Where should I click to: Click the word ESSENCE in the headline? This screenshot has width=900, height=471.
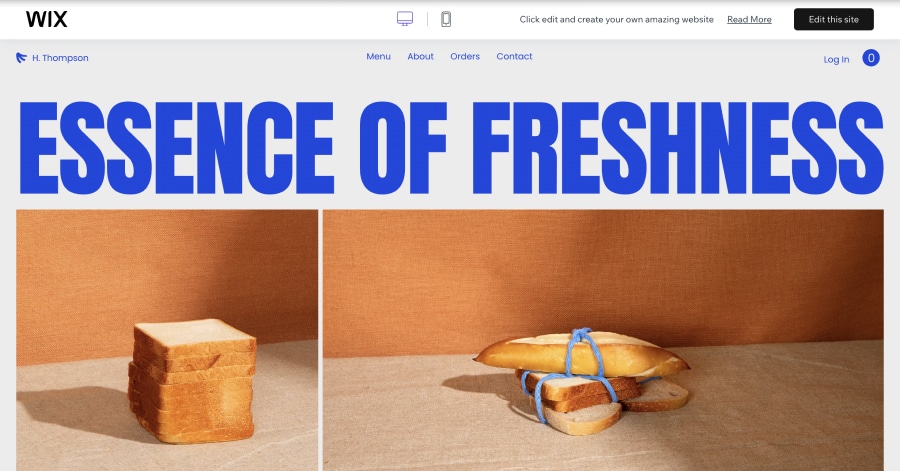177,148
